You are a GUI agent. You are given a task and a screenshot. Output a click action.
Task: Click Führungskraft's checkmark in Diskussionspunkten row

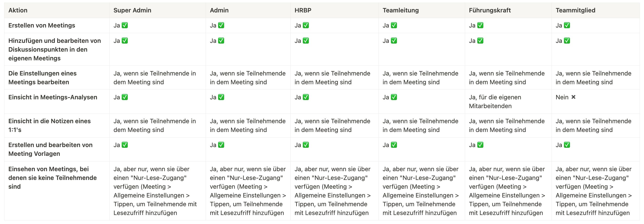[480, 41]
